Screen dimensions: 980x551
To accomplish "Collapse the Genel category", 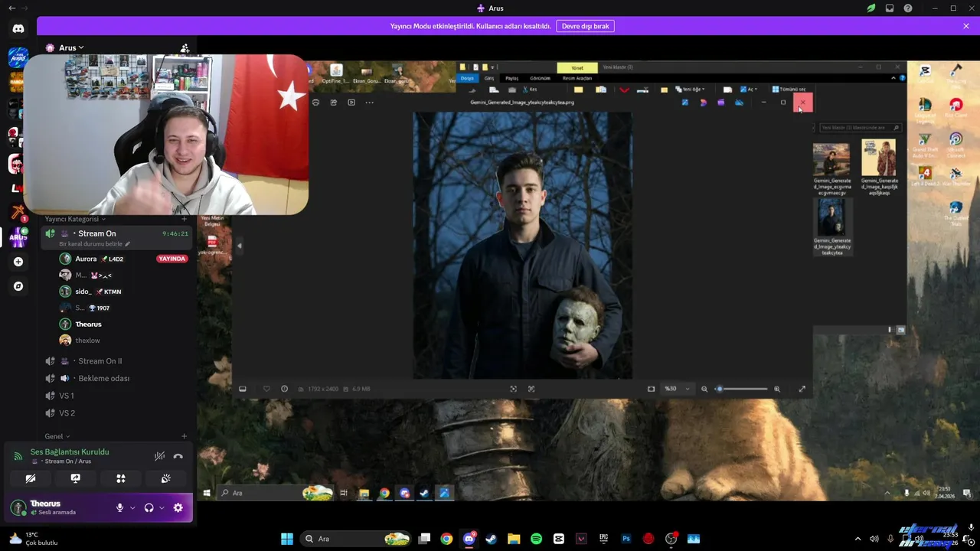I will (57, 436).
